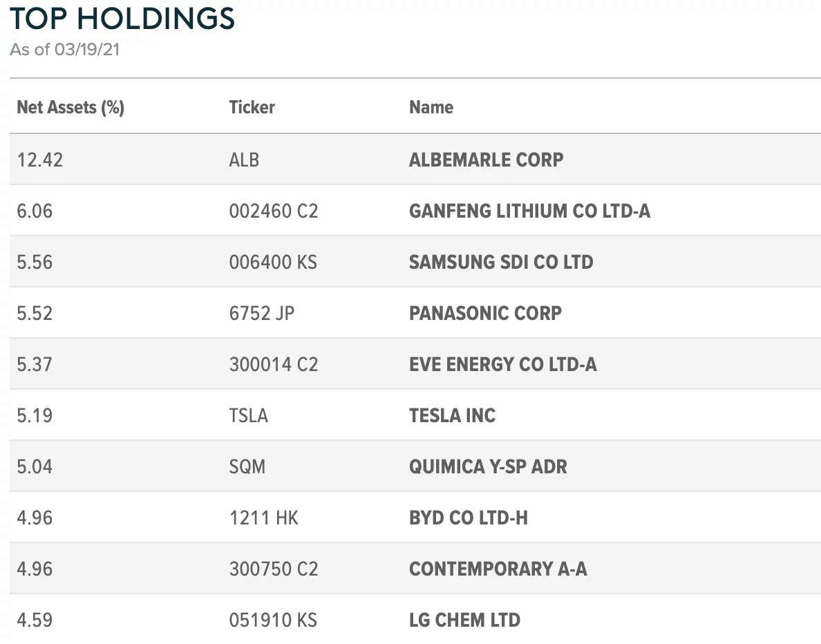Select LG CHEM LTD holding
This screenshot has width=821, height=644.
coord(464,620)
